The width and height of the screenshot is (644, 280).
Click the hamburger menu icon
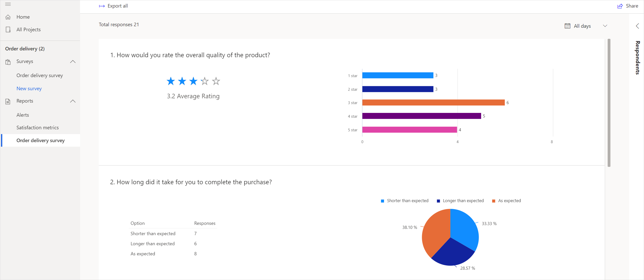[x=8, y=4]
